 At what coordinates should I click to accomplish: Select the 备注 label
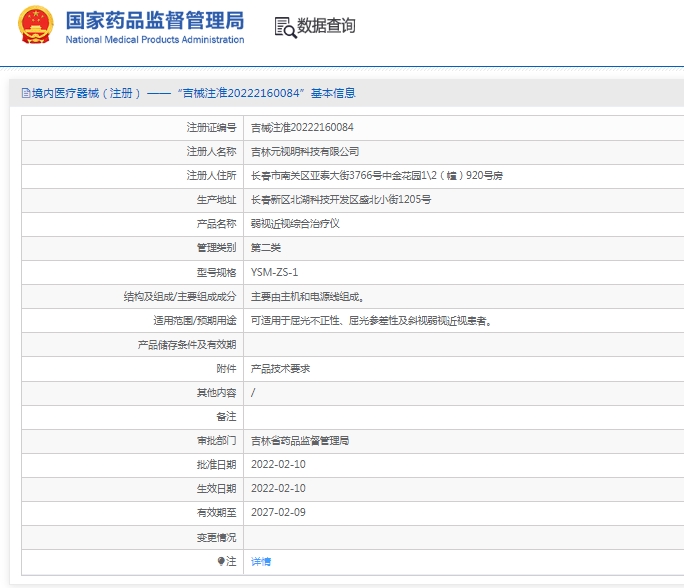click(x=226, y=417)
